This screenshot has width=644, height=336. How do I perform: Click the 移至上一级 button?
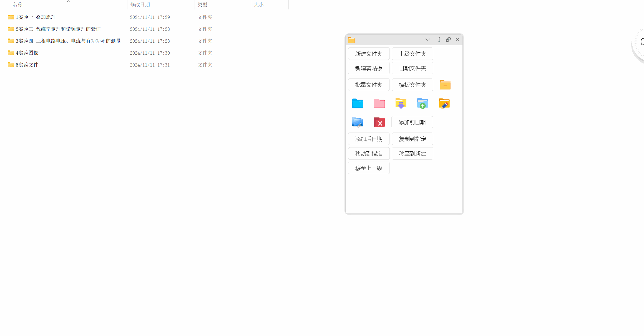pos(369,168)
